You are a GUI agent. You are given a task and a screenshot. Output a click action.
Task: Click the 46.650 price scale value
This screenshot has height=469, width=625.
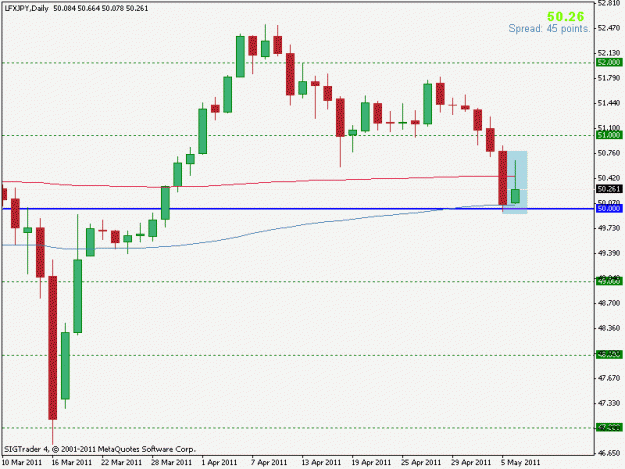(609, 453)
